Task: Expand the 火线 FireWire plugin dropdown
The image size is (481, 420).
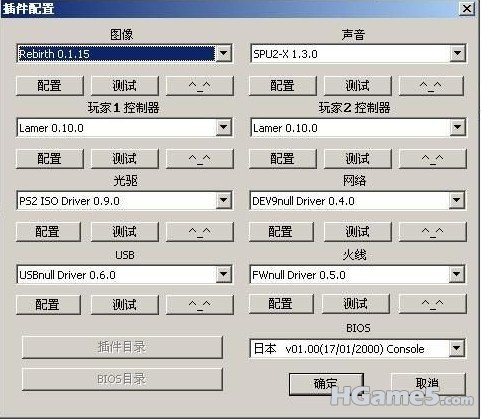Action: (457, 275)
